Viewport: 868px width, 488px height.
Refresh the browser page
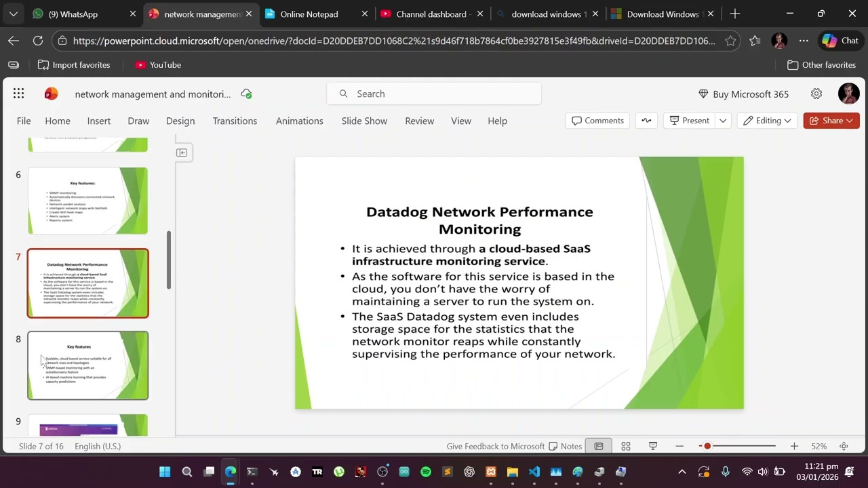click(x=38, y=41)
